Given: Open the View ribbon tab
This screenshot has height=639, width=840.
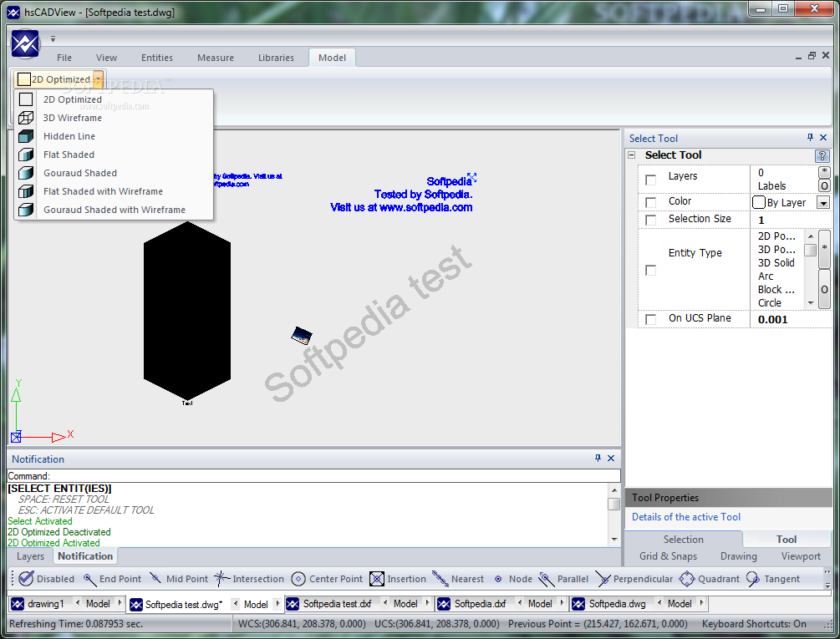Looking at the screenshot, I should click(x=107, y=58).
